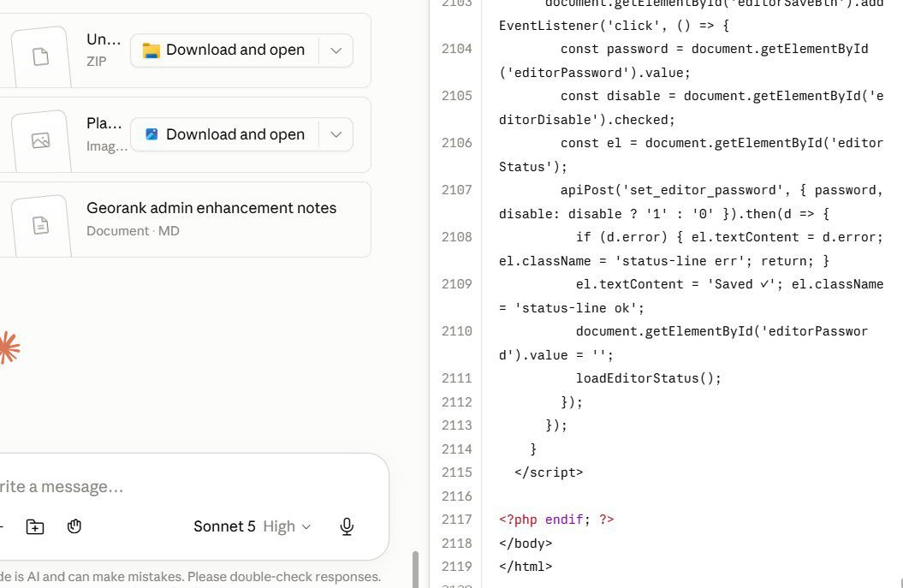Click the microphone voice input icon
Viewport: 903px width, 588px height.
click(347, 526)
